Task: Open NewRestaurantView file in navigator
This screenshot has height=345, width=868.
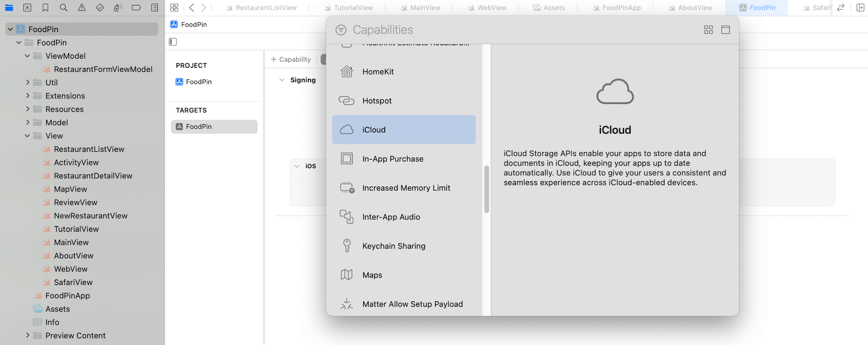Action: point(85,216)
